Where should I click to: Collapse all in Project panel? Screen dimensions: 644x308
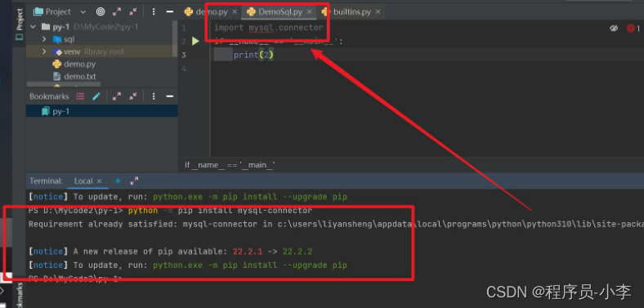click(x=133, y=12)
